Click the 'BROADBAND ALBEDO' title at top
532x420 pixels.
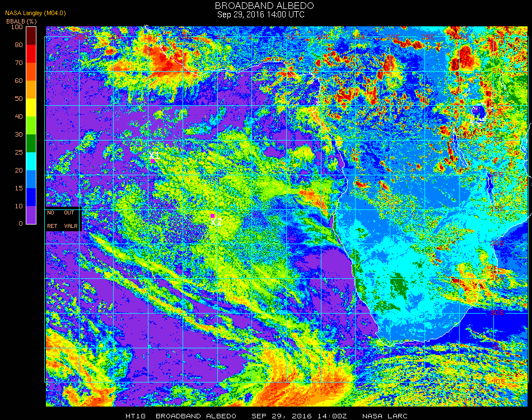click(x=264, y=6)
